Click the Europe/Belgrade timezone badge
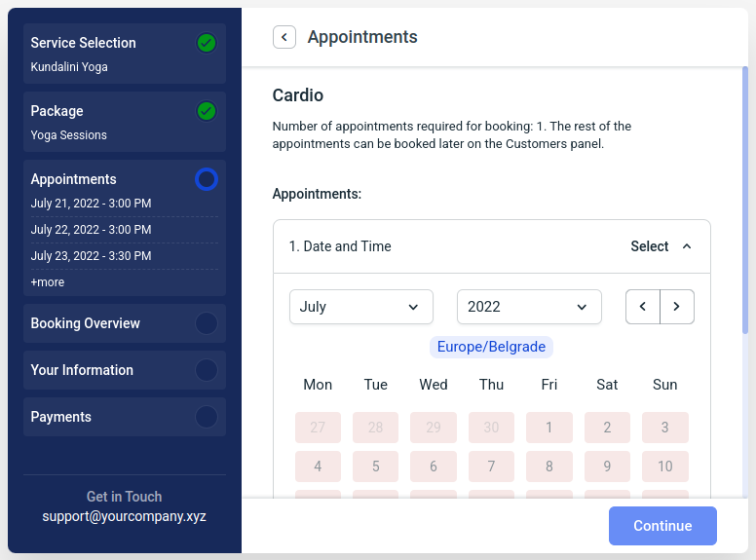 (x=491, y=347)
